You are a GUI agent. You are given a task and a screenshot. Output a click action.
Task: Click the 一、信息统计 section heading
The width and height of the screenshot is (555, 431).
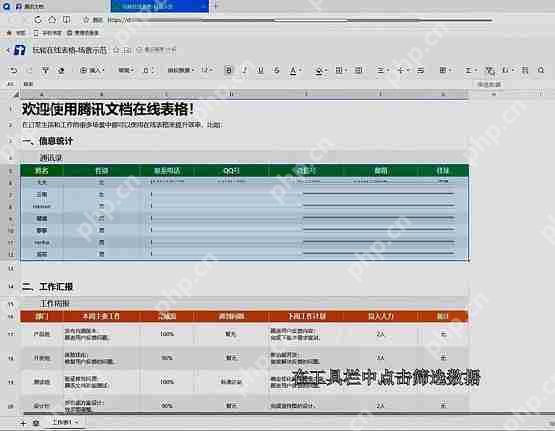pos(47,141)
